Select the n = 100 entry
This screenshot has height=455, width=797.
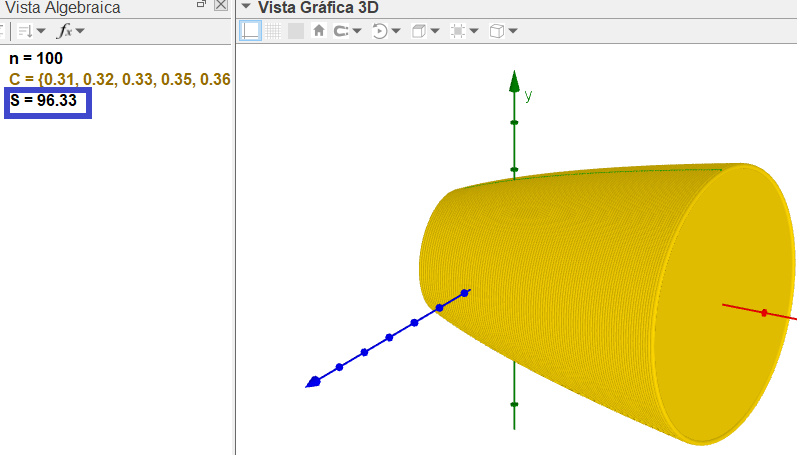(x=36, y=59)
